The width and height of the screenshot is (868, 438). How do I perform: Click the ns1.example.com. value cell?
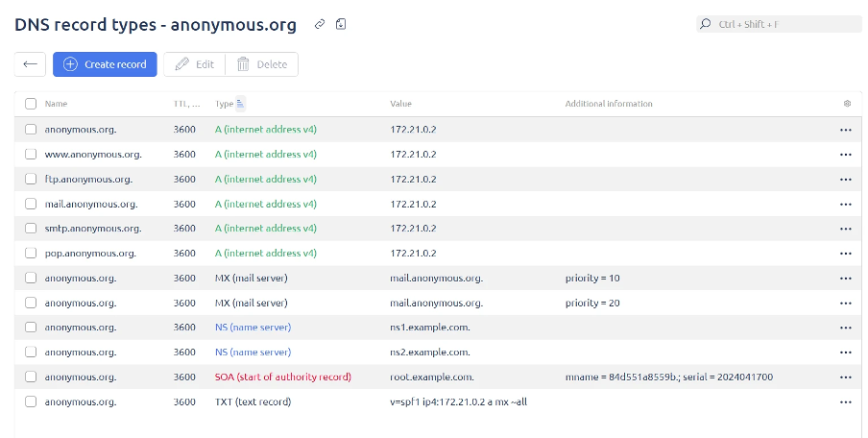[430, 328]
